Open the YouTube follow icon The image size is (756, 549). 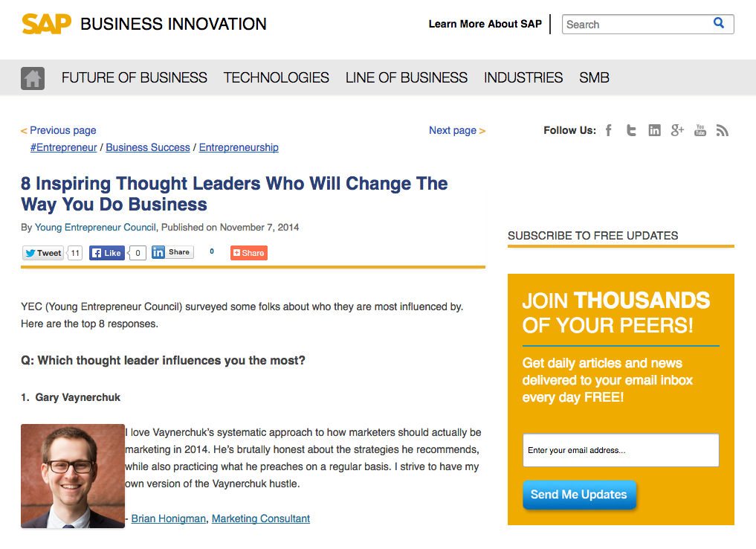coord(700,130)
